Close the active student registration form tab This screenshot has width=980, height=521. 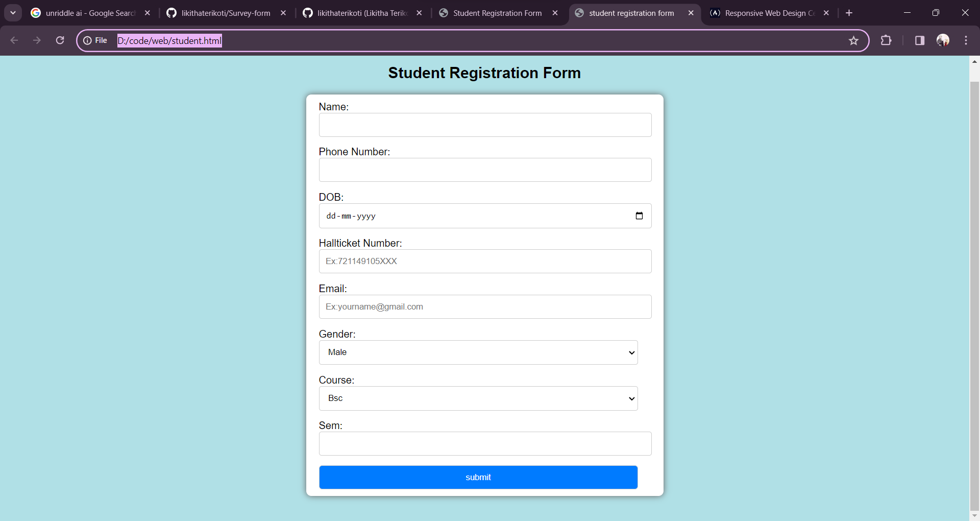pos(691,13)
